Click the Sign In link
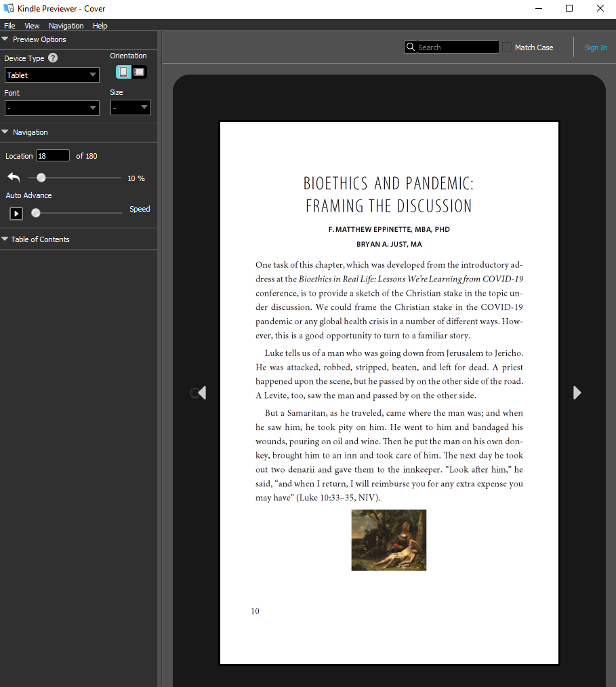The width and height of the screenshot is (616, 687). coord(596,47)
